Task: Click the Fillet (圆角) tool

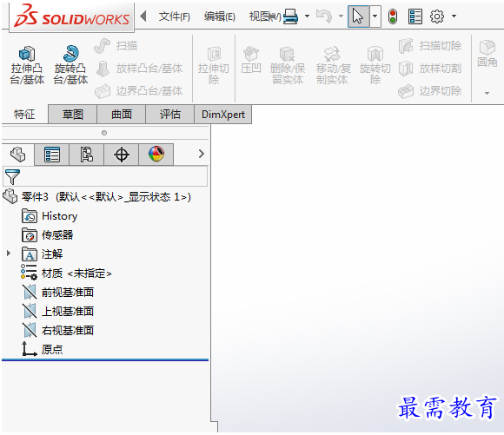Action: (487, 54)
